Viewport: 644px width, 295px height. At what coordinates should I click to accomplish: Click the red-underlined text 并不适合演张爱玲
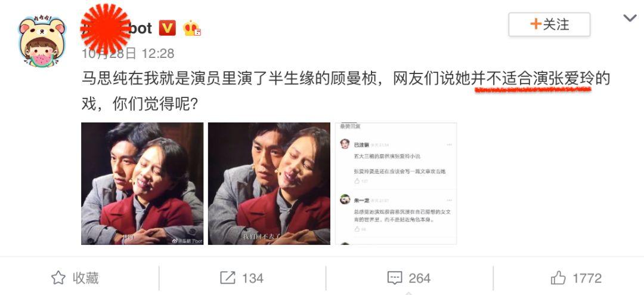click(532, 79)
